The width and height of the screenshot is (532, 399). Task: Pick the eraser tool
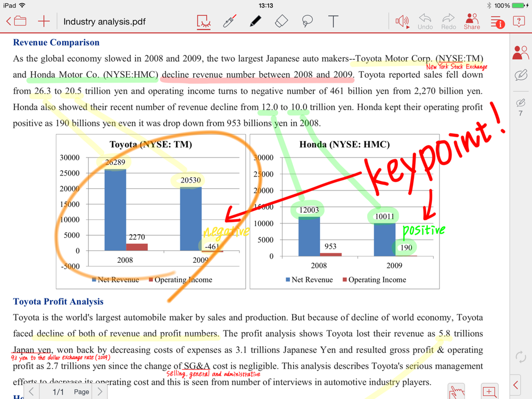pos(281,21)
